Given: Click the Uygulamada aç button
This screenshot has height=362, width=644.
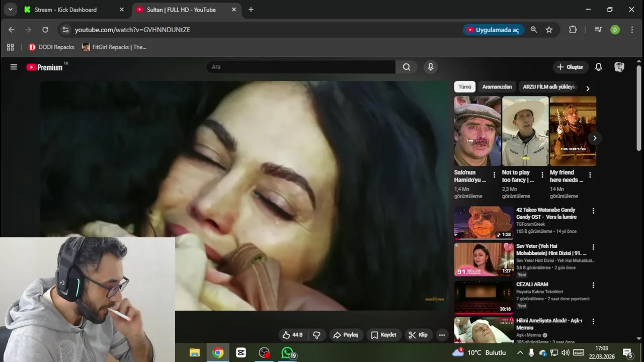Looking at the screenshot, I should [x=493, y=30].
